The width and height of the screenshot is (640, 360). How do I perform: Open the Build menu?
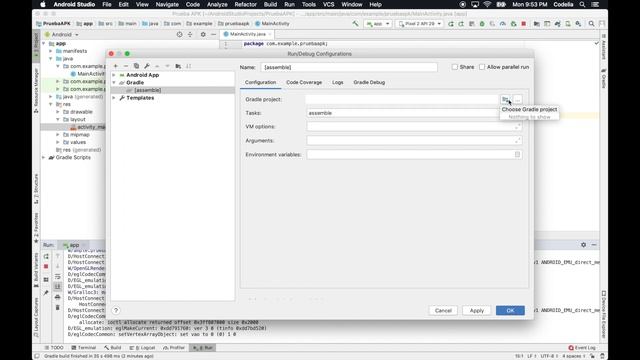tap(270, 4)
